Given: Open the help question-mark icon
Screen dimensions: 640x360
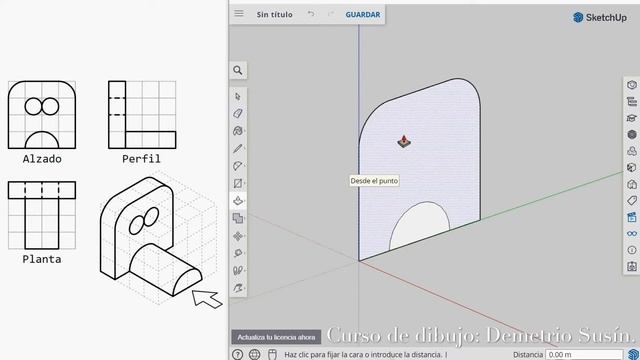Looking at the screenshot, I should [238, 354].
